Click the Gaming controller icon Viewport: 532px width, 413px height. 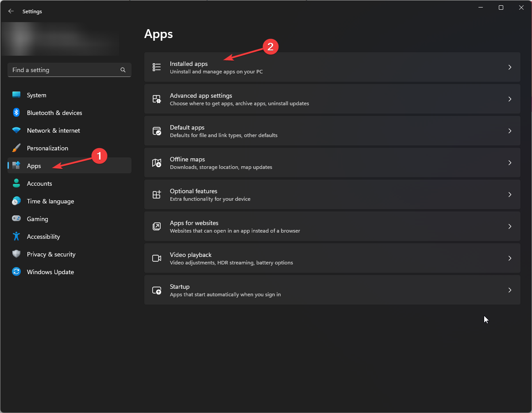[16, 219]
